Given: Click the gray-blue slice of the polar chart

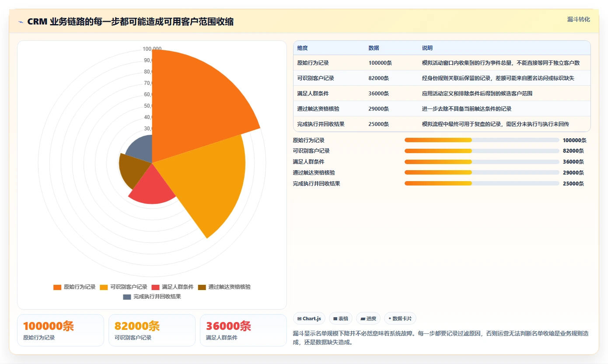Looking at the screenshot, I should pos(141,150).
